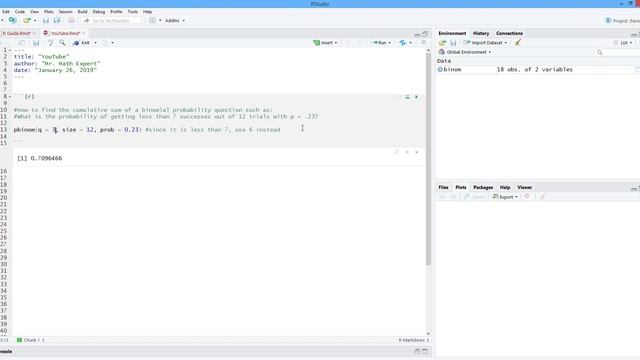640x360 pixels.
Task: Save the YouTube.Rmd document from editor toolbar
Action: [36, 43]
